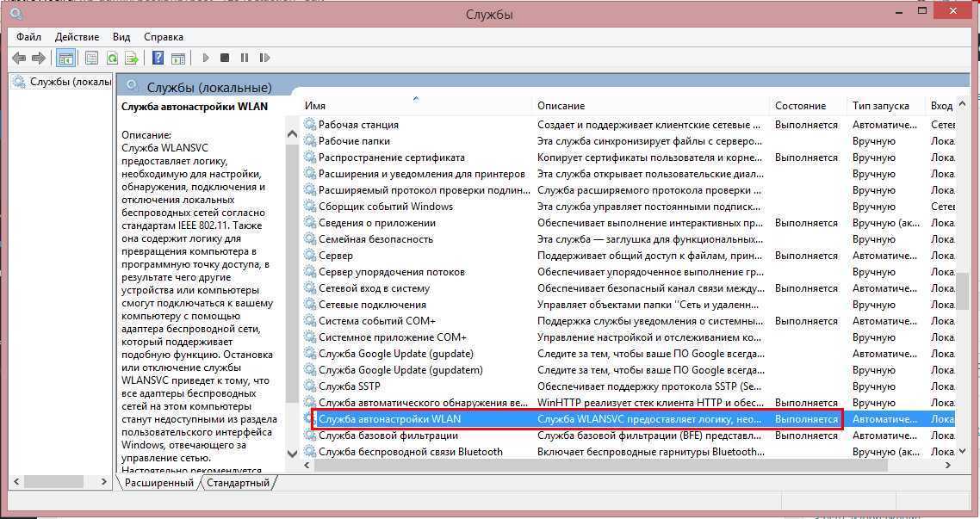Image resolution: width=980 pixels, height=519 pixels.
Task: Click gear icon beside Сетевые подключения
Action: tap(310, 304)
